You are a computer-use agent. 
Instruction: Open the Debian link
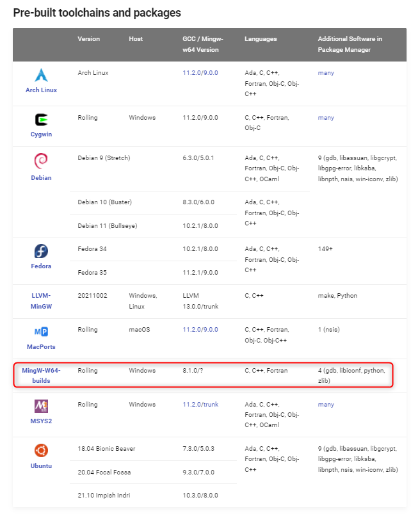coord(42,178)
